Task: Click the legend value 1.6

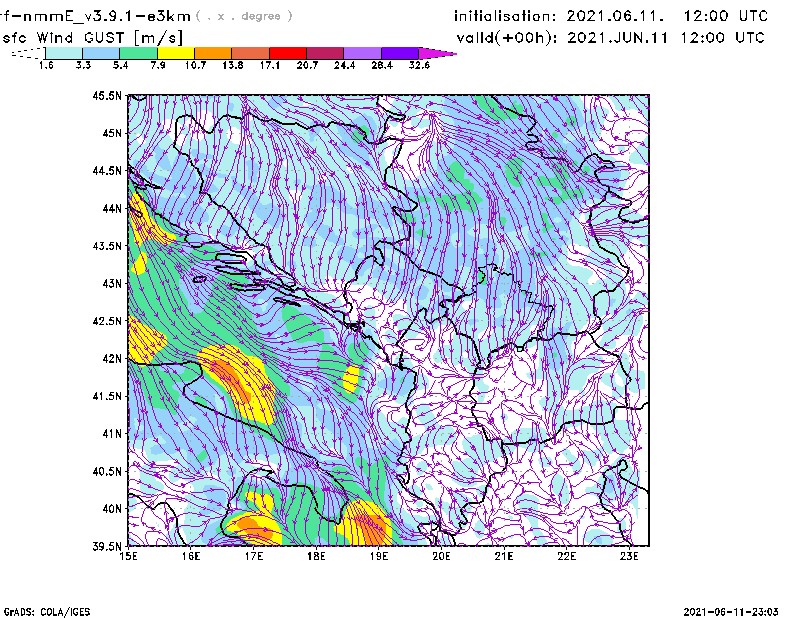Action: pyautogui.click(x=46, y=65)
